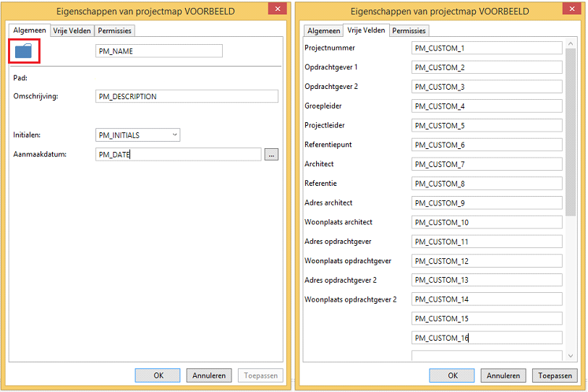This screenshot has width=588, height=392.
Task: Click scrollbar down arrow in Vrije Velden list
Action: (571, 356)
